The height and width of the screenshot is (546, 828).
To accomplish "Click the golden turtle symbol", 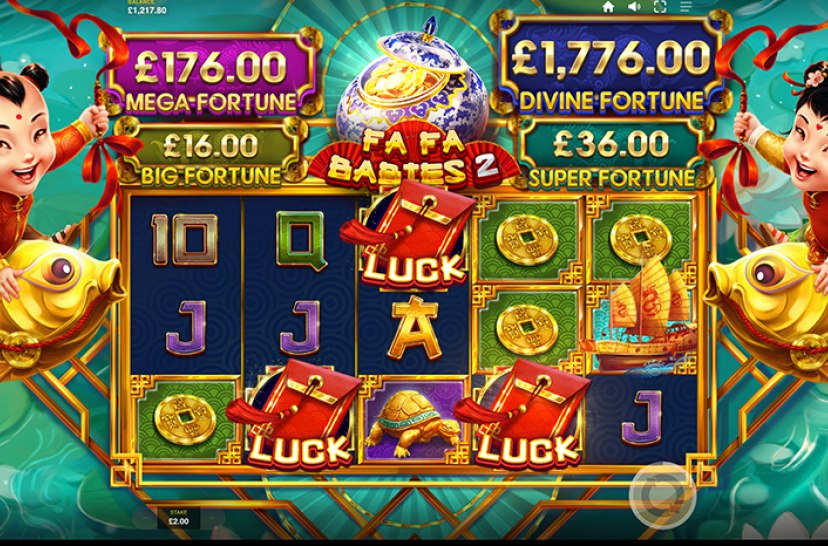I will (412, 422).
